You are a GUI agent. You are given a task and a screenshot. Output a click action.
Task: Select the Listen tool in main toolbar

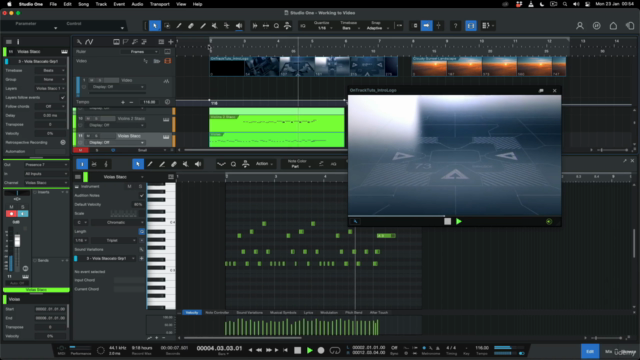[x=239, y=26]
